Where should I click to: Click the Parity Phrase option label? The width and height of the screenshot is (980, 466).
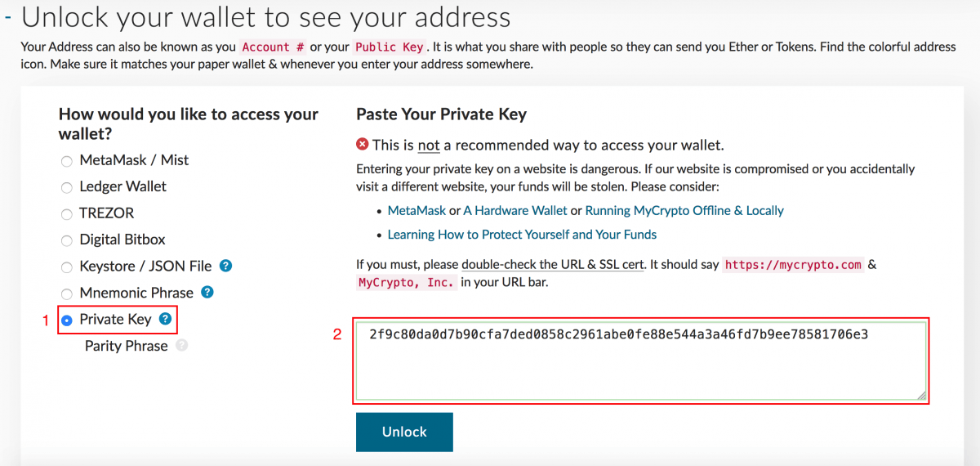126,346
